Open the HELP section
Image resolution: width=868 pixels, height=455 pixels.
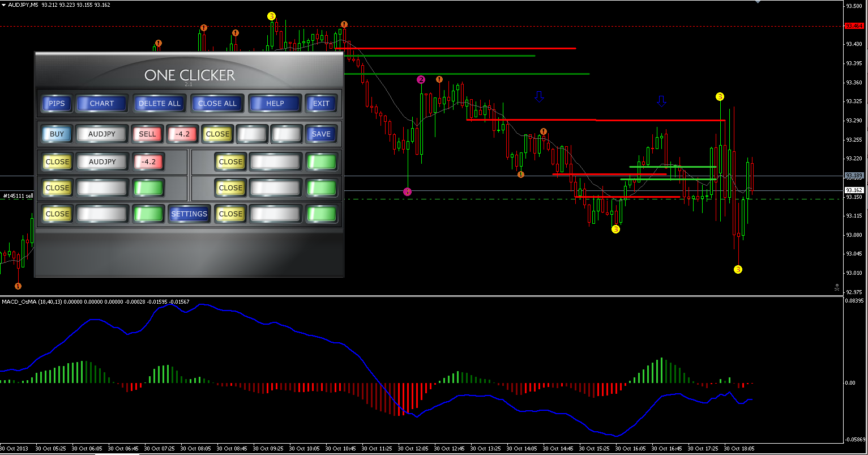[275, 104]
